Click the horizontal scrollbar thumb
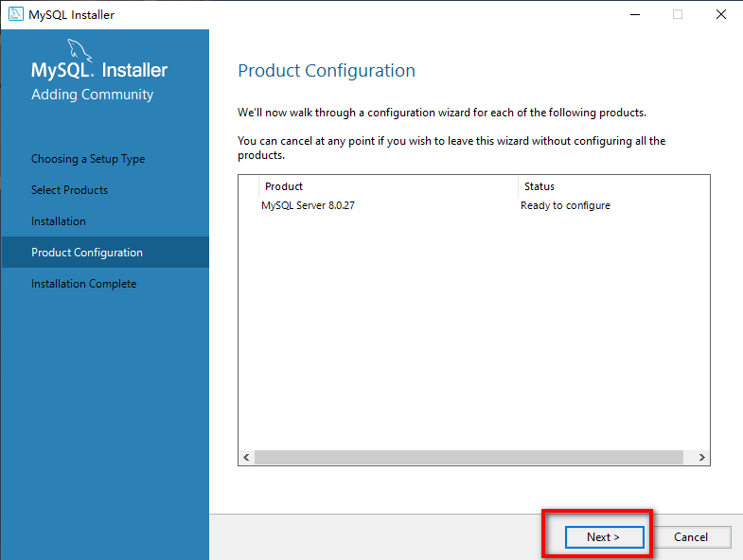 tap(469, 457)
